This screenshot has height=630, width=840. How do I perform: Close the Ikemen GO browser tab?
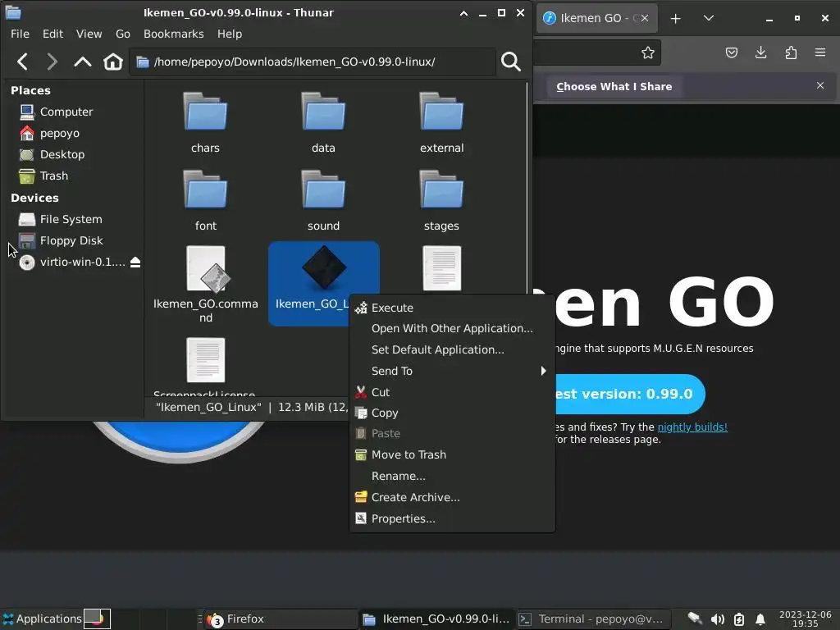point(645,18)
